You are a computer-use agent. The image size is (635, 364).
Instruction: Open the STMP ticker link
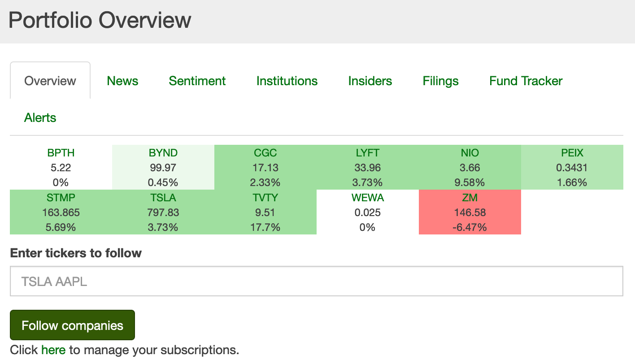[x=61, y=198]
